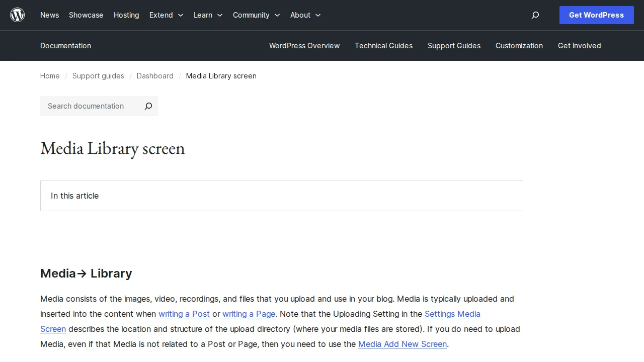Expand the In this article box
The width and height of the screenshot is (644, 362).
pyautogui.click(x=282, y=196)
